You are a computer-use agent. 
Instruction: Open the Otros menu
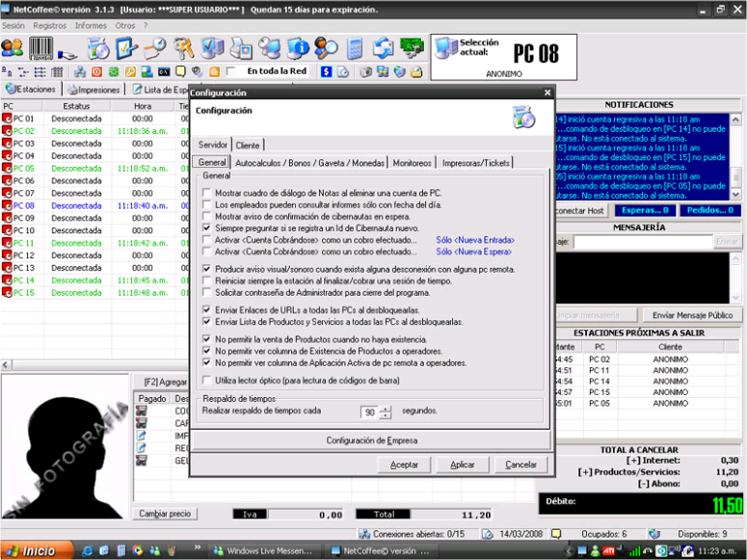pyautogui.click(x=124, y=26)
